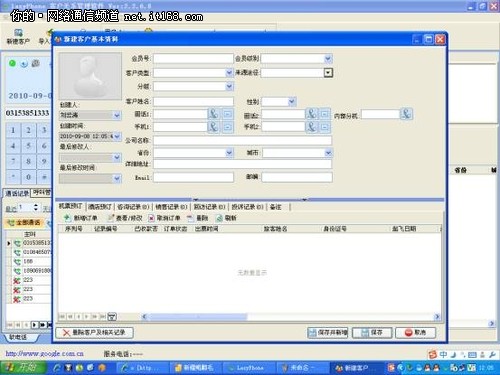
Task: Click the 刷新 refresh toolbar icon
Action: pos(219,218)
